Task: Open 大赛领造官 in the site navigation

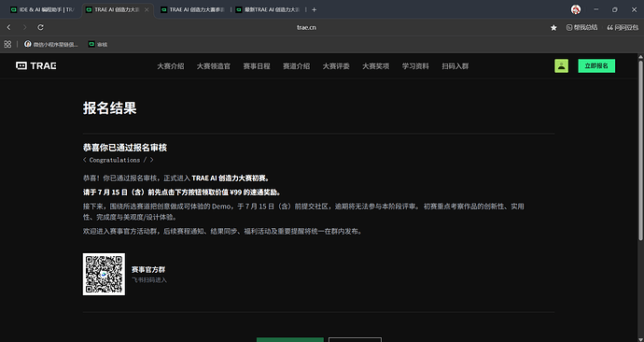Action: 214,66
